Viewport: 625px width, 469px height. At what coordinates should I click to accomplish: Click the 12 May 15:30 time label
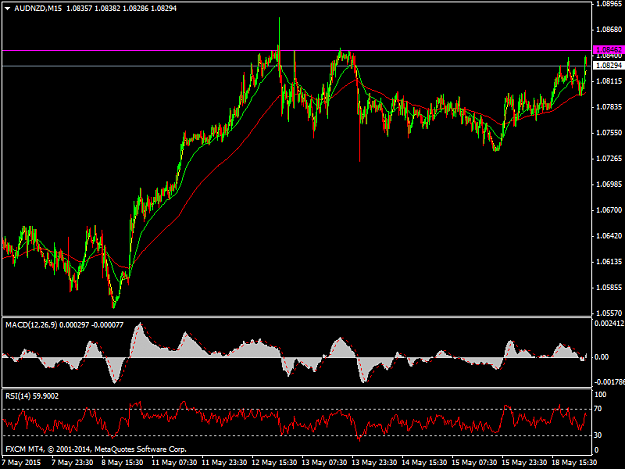pos(274,463)
